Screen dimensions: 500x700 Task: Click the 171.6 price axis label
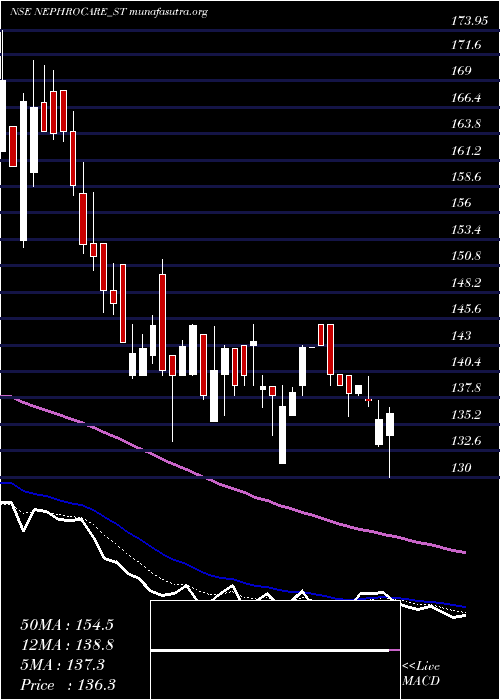click(x=467, y=44)
